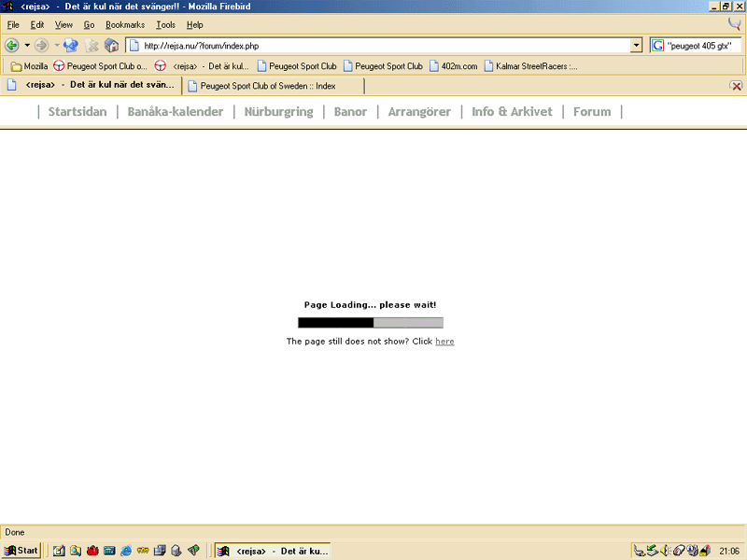This screenshot has width=747, height=560.
Task: Launch the yellow masks quick launch icon
Action: click(x=143, y=551)
